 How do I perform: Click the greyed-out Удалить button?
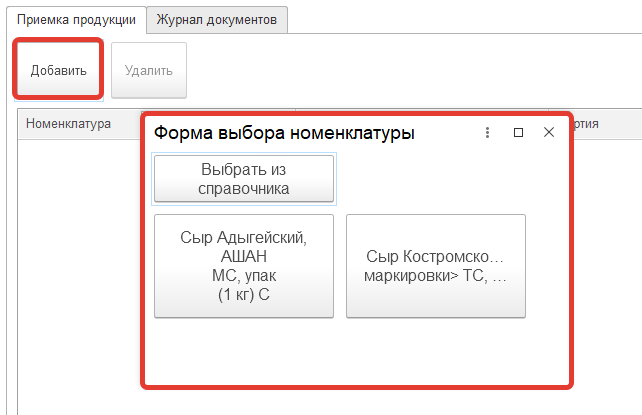click(149, 70)
